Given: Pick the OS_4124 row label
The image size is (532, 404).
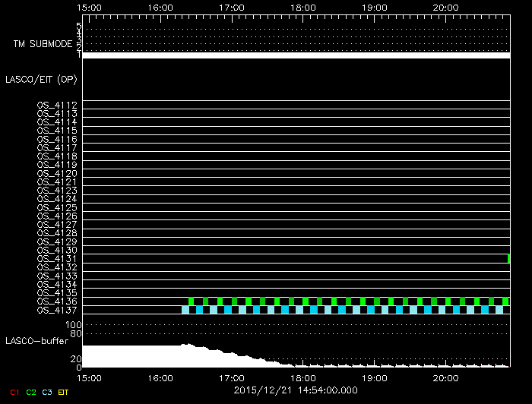Looking at the screenshot, I should [x=57, y=199].
